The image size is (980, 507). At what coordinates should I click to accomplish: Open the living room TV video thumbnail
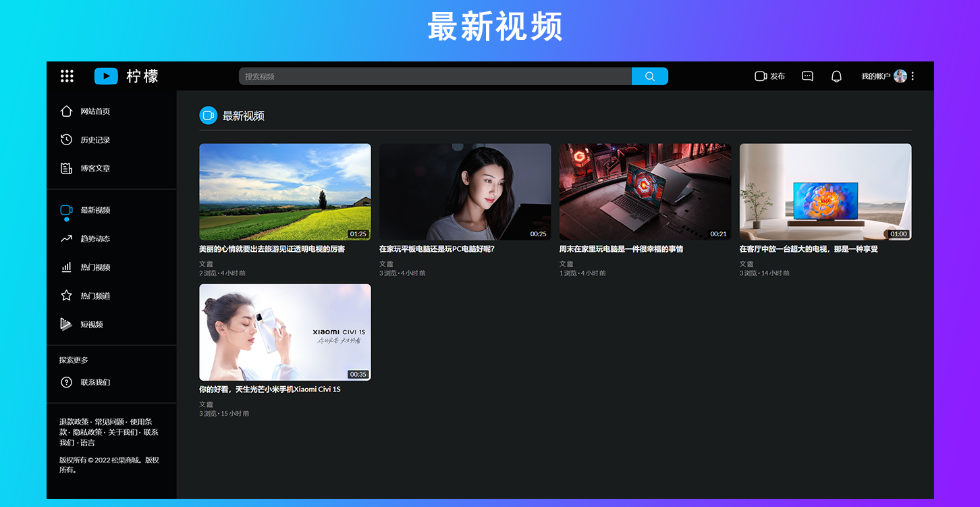(825, 192)
